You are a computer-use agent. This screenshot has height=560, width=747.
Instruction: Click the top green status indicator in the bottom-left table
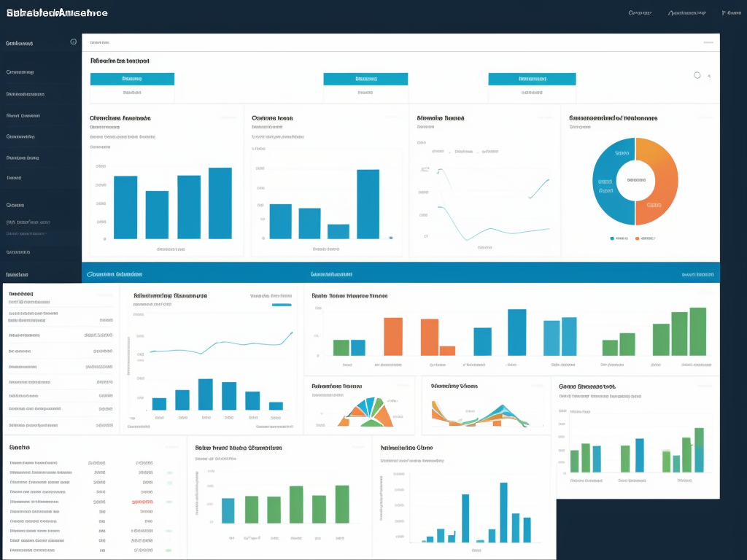point(169,472)
